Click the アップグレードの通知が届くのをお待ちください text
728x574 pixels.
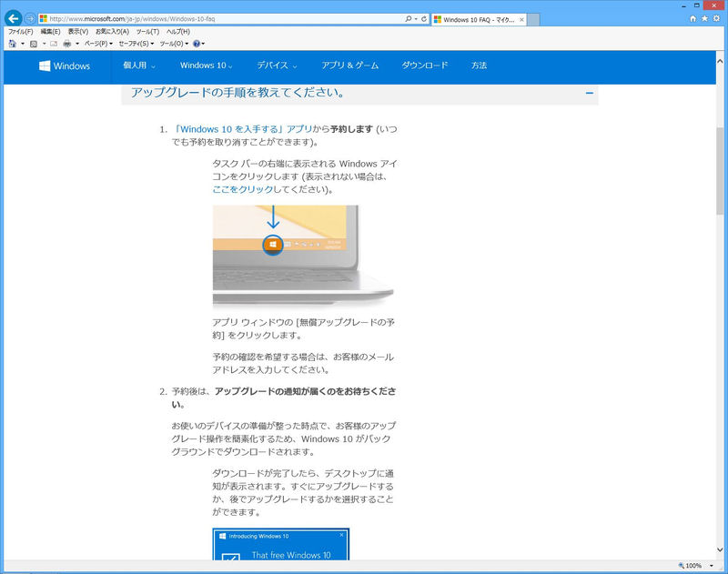click(x=284, y=398)
